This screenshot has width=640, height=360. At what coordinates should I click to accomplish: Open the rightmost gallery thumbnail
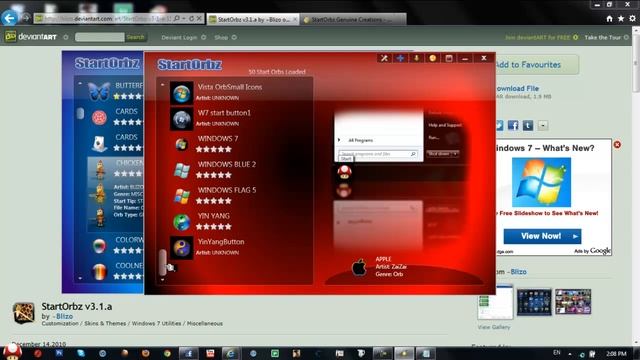[x=573, y=302]
